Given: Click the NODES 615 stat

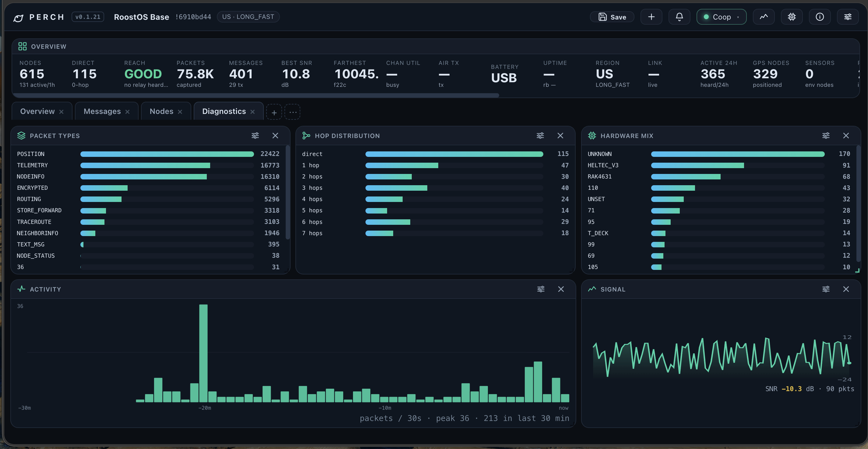Looking at the screenshot, I should point(37,74).
